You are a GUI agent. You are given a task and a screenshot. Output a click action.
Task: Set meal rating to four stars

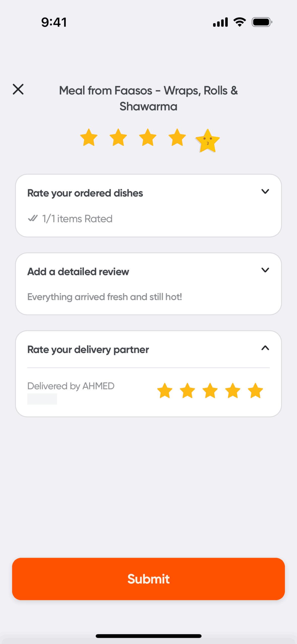[177, 138]
